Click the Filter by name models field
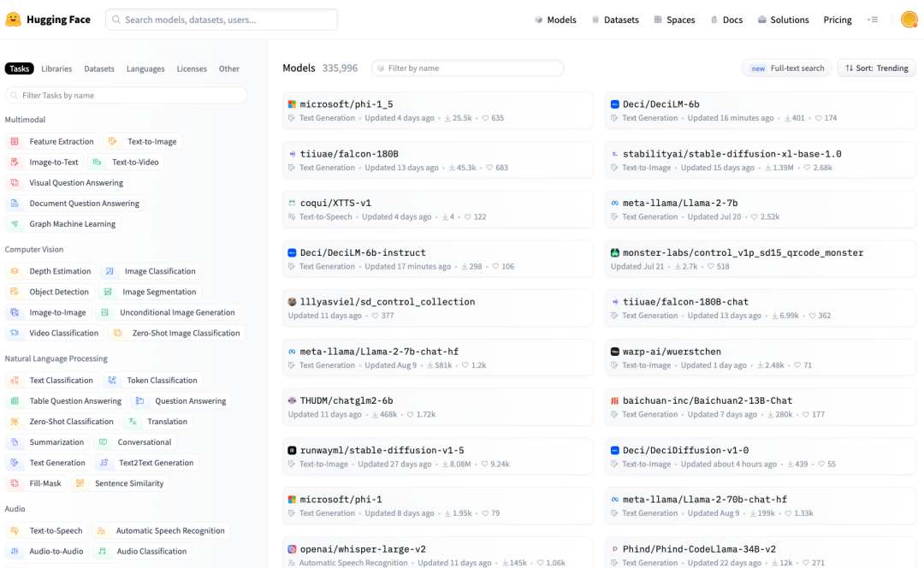924x568 pixels. tap(467, 68)
